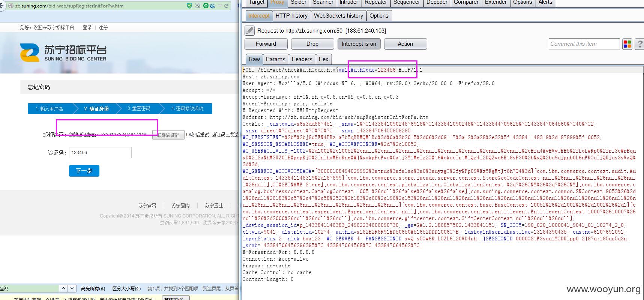
Task: Select the Intercept sub-tab
Action: point(259,16)
